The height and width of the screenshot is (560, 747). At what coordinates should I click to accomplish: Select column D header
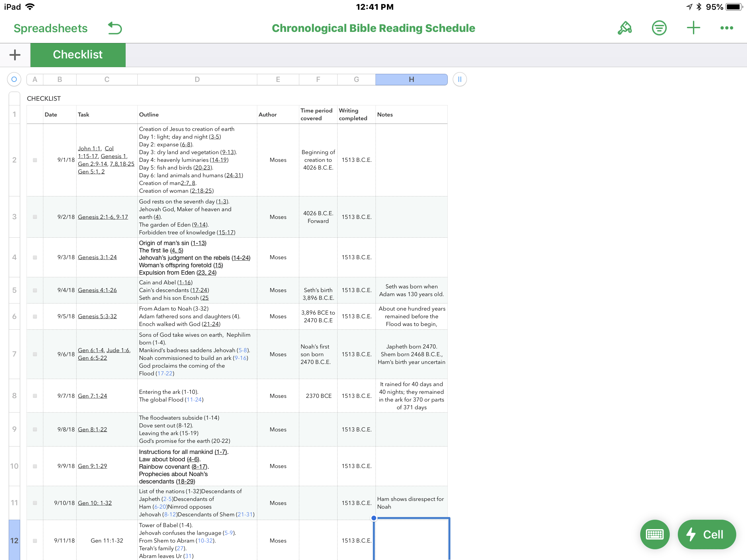(197, 79)
